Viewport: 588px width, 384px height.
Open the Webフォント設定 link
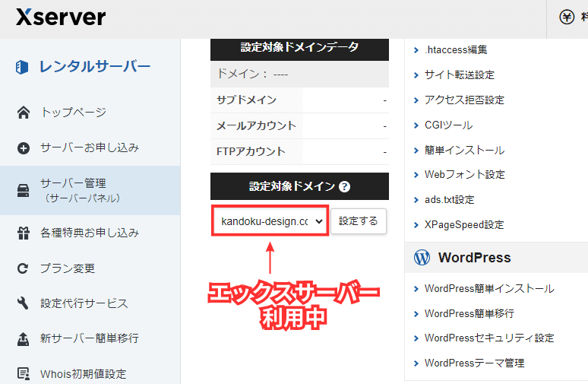(465, 175)
